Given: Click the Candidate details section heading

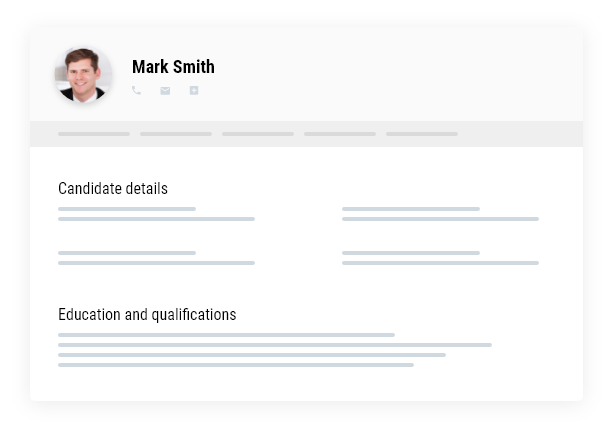Looking at the screenshot, I should (x=113, y=188).
